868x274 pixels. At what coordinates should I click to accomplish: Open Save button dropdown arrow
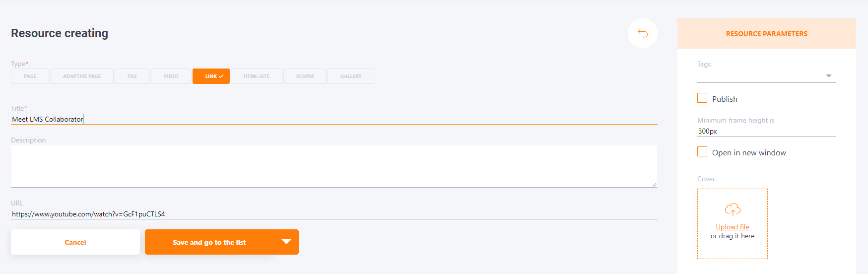point(286,242)
